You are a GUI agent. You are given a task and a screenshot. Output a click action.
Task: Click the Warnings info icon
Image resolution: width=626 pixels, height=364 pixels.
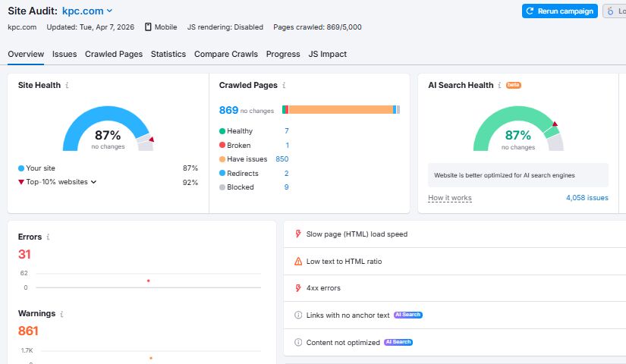click(61, 314)
